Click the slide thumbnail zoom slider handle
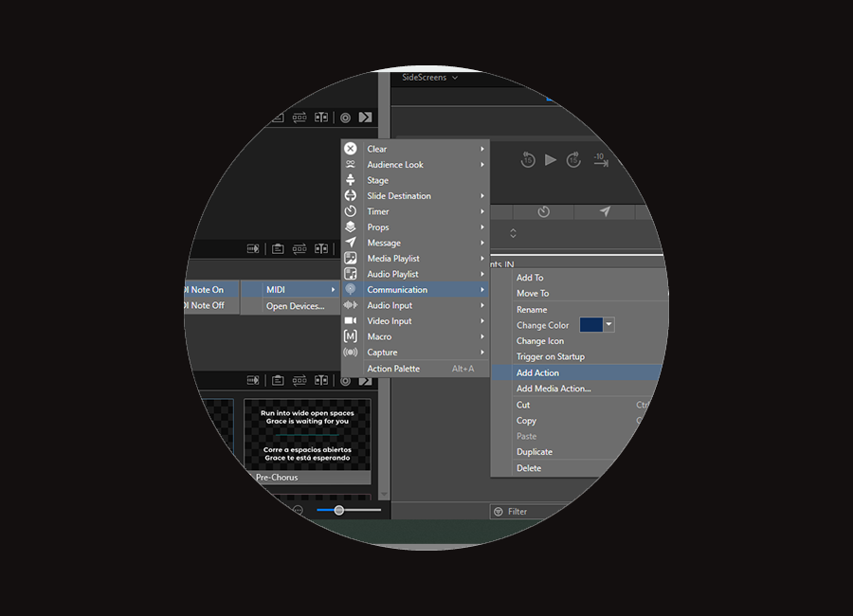The height and width of the screenshot is (616, 853). pyautogui.click(x=339, y=510)
